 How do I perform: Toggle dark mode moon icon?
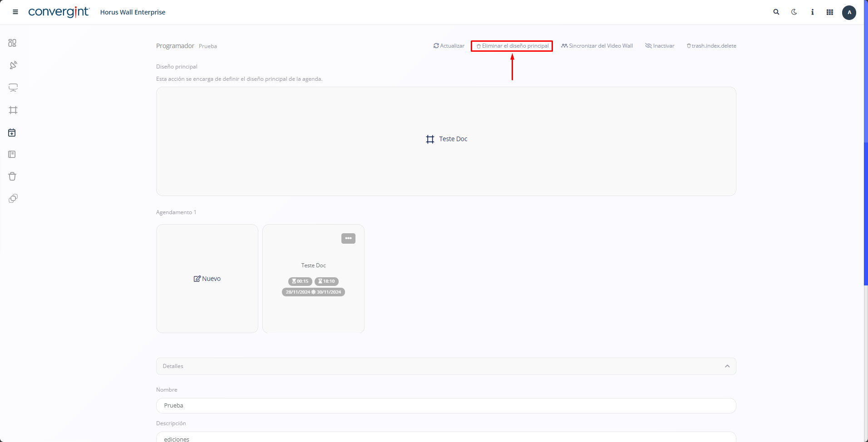(x=794, y=12)
